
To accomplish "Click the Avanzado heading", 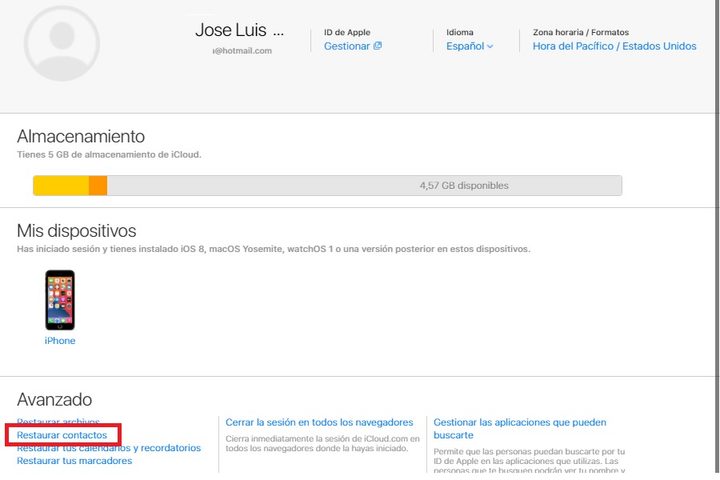I will click(54, 400).
